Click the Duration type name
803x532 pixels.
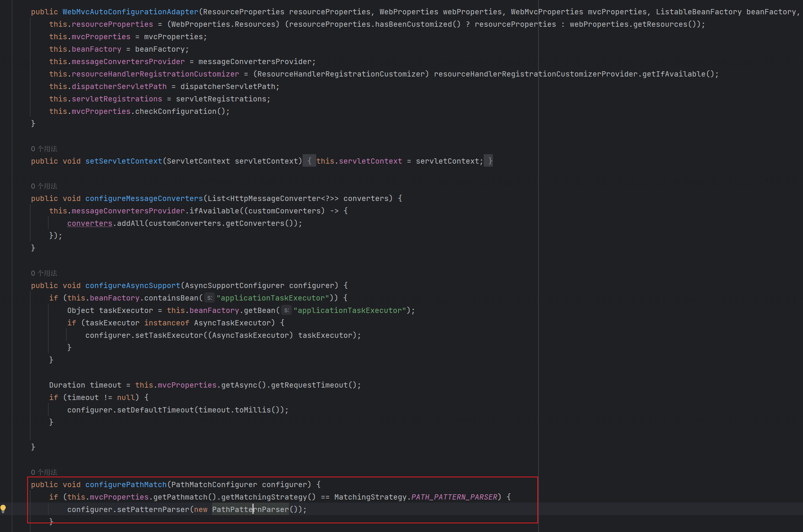(67, 385)
